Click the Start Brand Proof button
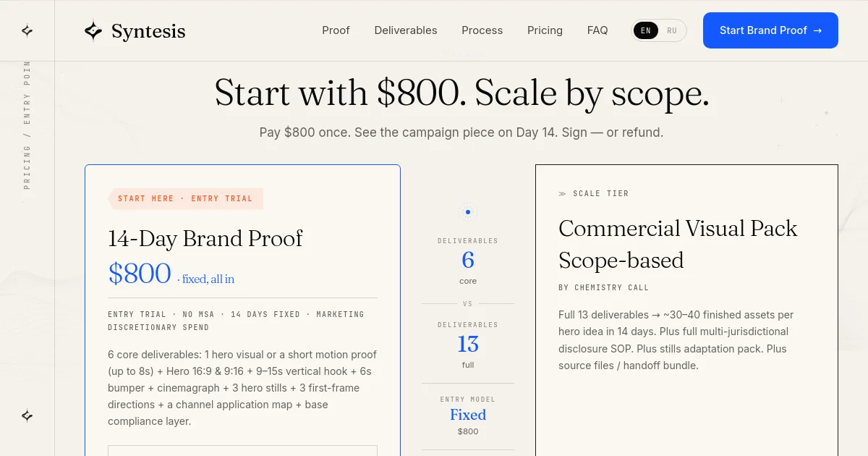 pyautogui.click(x=770, y=30)
